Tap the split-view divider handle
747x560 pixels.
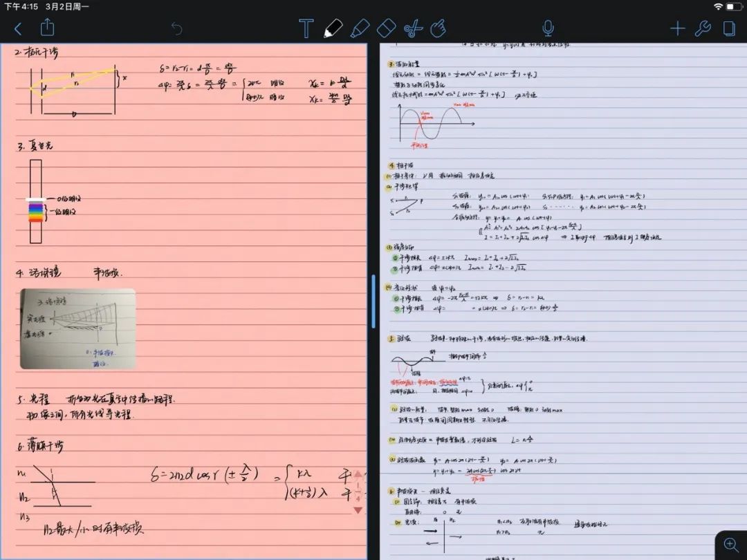pos(373,301)
